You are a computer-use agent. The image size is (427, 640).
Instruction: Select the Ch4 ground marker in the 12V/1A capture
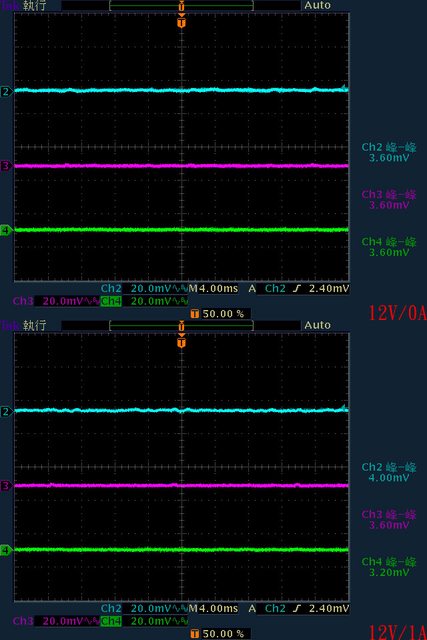(6, 551)
